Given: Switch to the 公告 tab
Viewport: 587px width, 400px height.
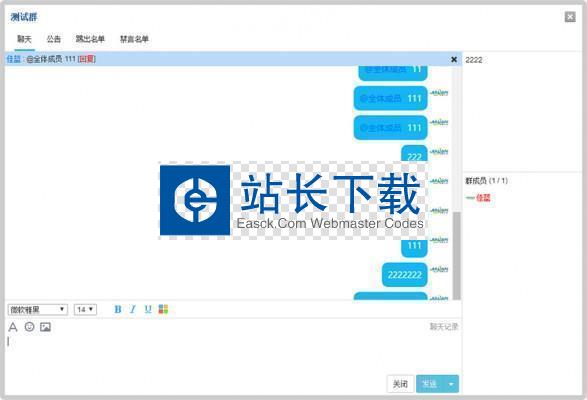Looking at the screenshot, I should coord(54,39).
